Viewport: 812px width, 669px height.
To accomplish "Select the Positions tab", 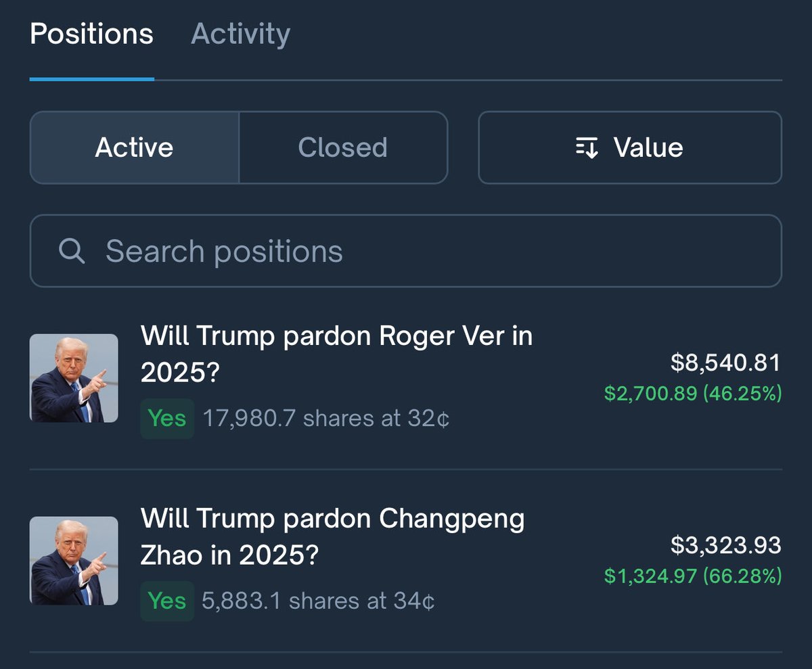I will click(91, 34).
